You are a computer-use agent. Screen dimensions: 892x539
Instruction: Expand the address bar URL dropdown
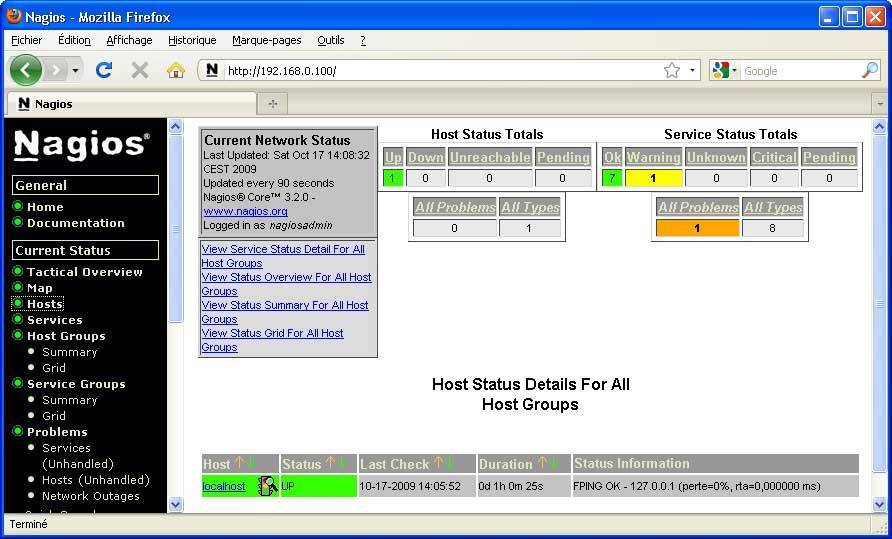coord(693,71)
